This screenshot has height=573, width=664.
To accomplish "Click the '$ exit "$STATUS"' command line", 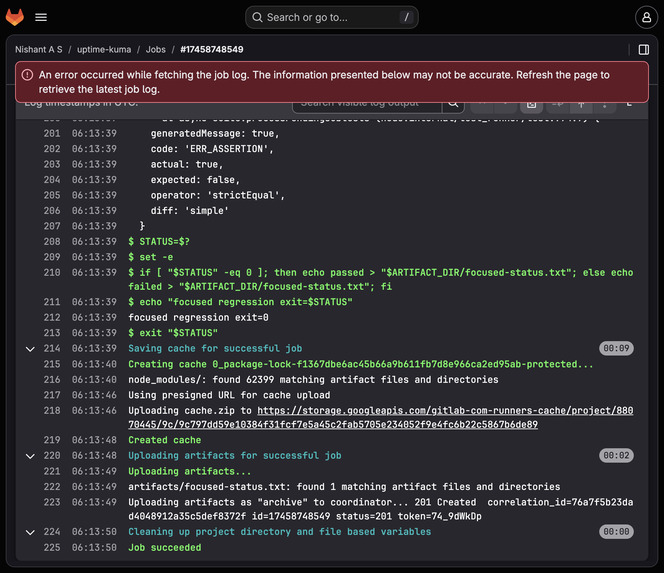I will point(173,333).
